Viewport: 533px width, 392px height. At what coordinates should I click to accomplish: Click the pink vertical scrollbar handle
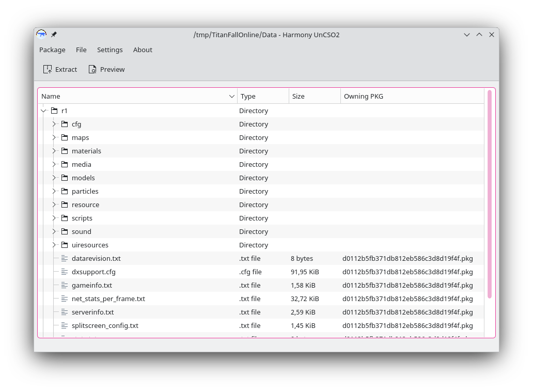click(490, 194)
